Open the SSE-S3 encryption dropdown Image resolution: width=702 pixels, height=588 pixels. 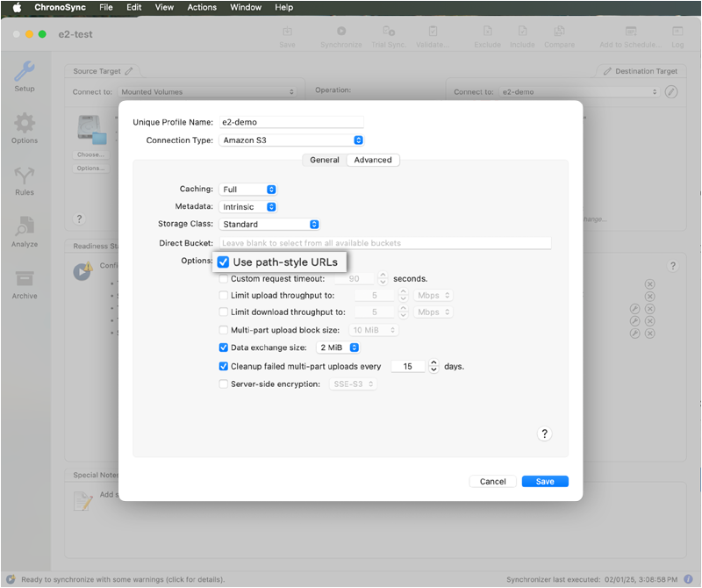coord(353,384)
